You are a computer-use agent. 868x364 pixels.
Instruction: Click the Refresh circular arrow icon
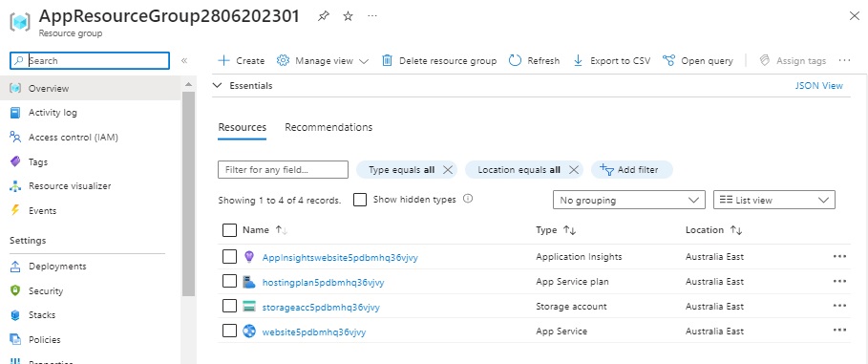tap(515, 60)
